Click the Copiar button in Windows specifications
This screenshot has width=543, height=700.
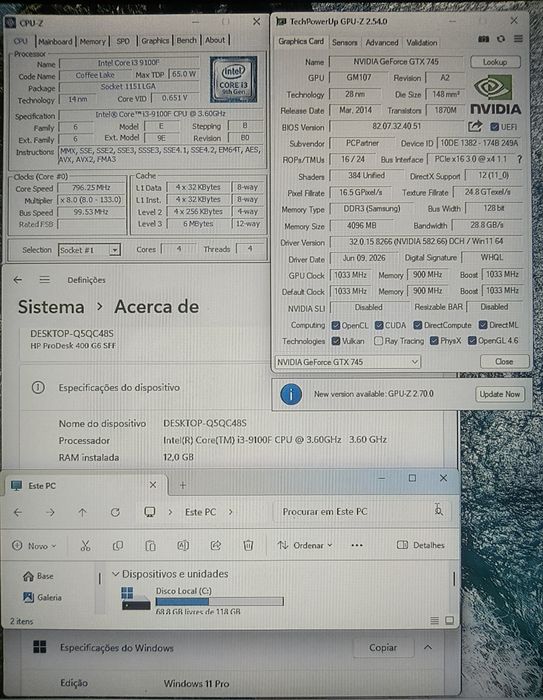[x=383, y=647]
